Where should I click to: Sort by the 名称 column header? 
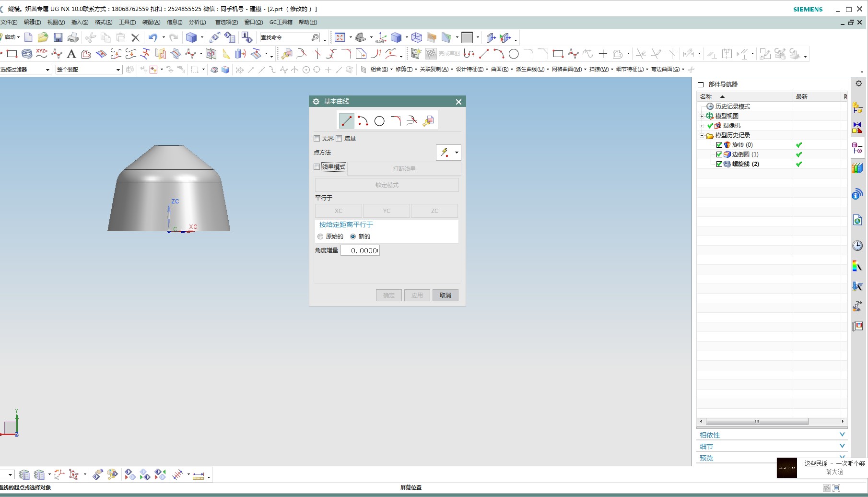[x=744, y=96]
